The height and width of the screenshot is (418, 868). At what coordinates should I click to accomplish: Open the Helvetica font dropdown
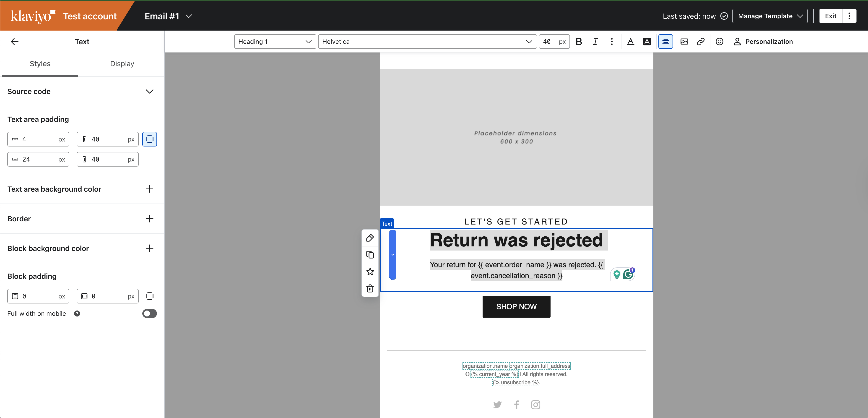(x=427, y=42)
